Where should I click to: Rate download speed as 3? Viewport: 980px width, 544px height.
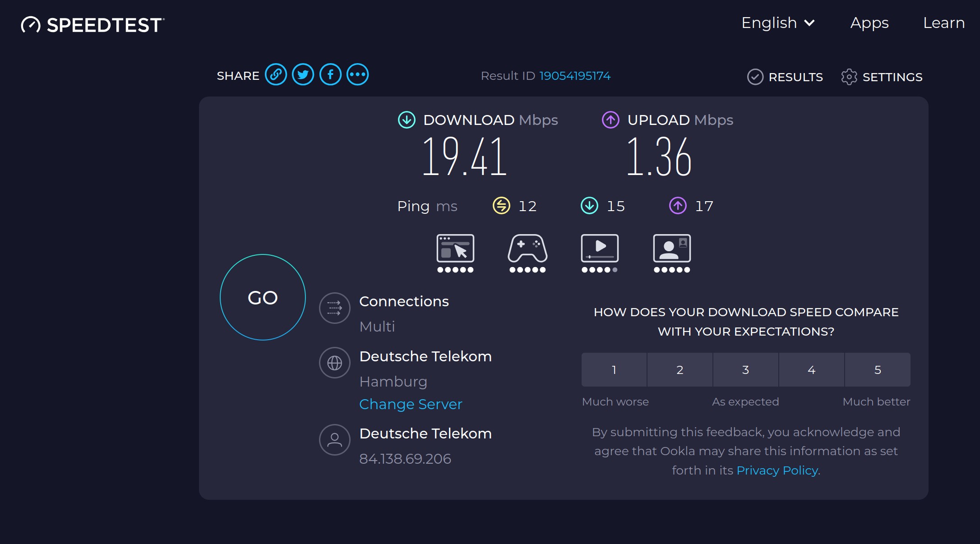(x=746, y=370)
